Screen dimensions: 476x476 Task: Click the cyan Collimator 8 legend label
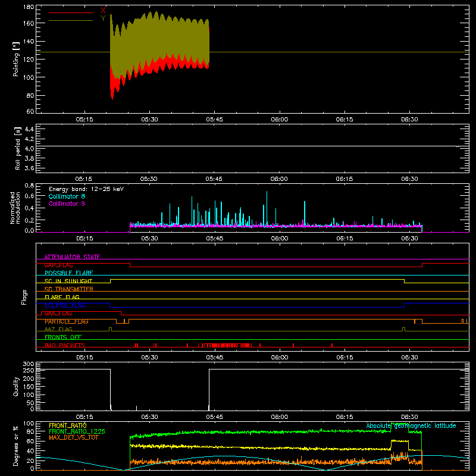click(x=67, y=196)
